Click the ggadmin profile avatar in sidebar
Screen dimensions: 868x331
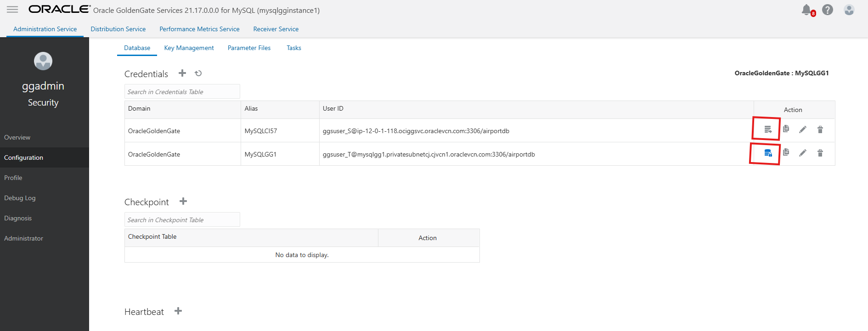tap(43, 61)
